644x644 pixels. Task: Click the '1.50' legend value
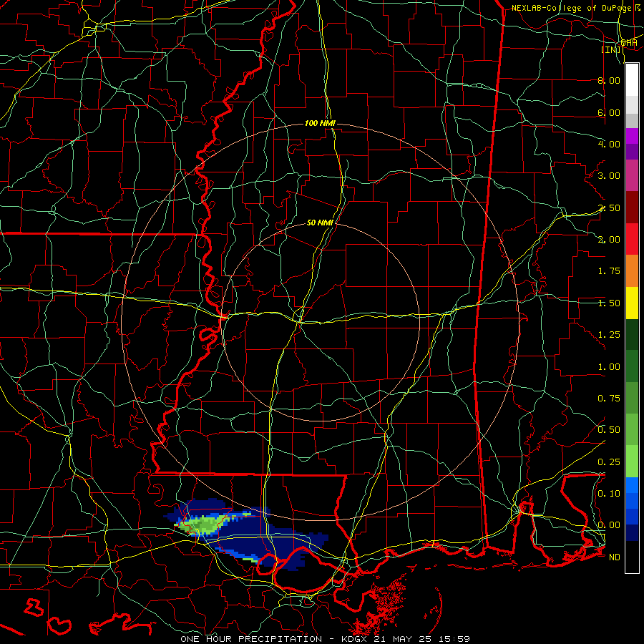[x=609, y=303]
